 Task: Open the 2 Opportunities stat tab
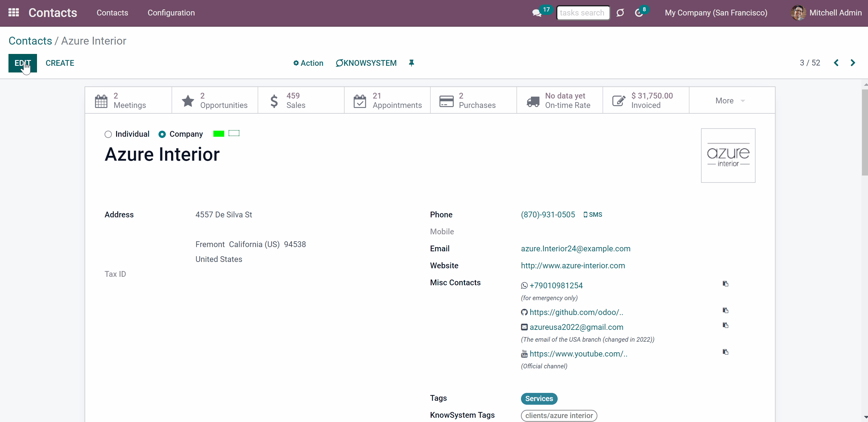tap(215, 100)
